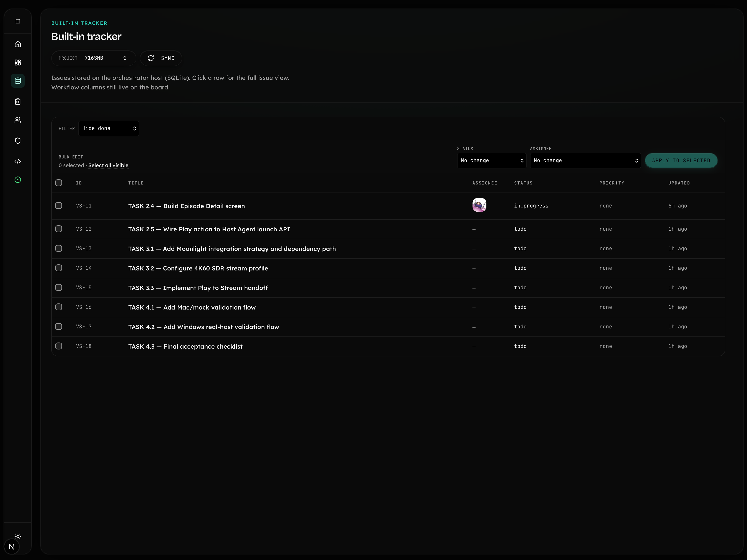Select the database tracker sidebar icon
This screenshot has width=747, height=560.
[18, 81]
